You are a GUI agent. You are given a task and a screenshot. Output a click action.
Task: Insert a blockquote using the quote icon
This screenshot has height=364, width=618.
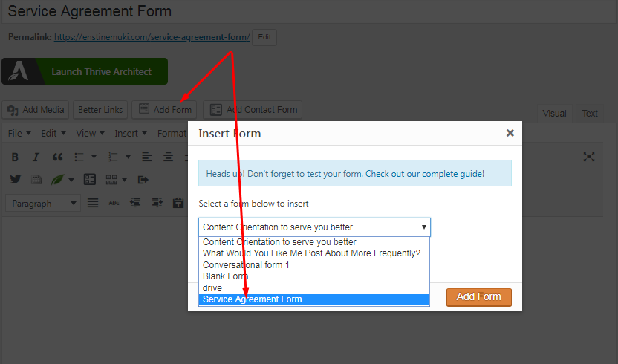coord(57,157)
